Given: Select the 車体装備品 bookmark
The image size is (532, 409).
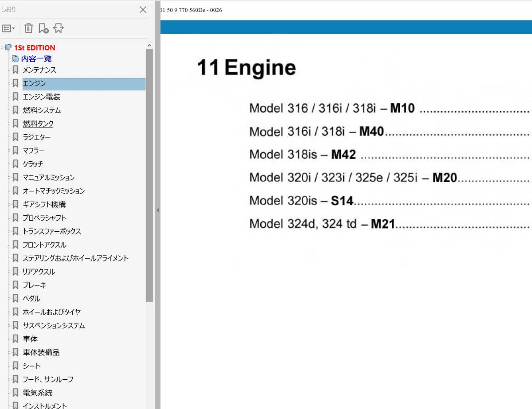Looking at the screenshot, I should (41, 352).
